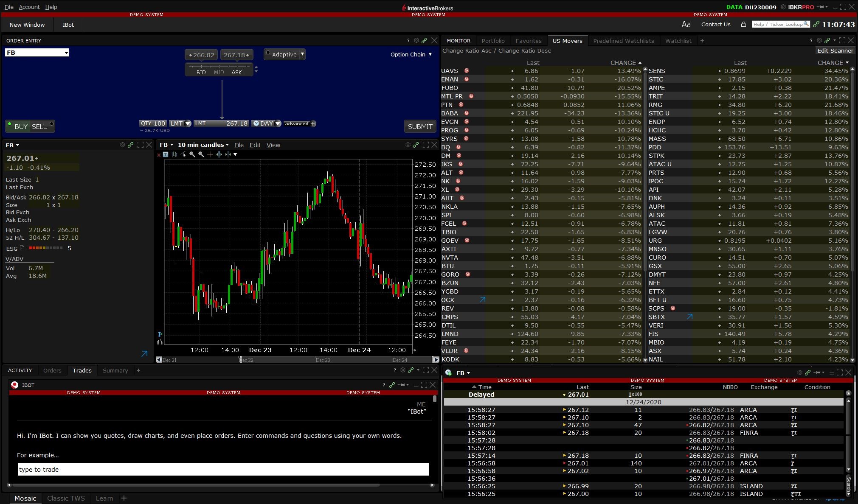
Task: Open the Option Chain dropdown
Action: 411,54
